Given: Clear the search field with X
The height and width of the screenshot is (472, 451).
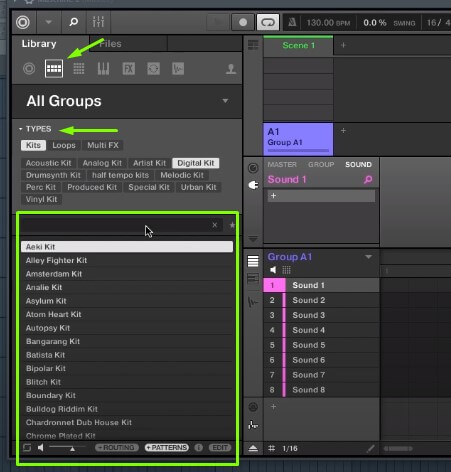Looking at the screenshot, I should click(215, 225).
